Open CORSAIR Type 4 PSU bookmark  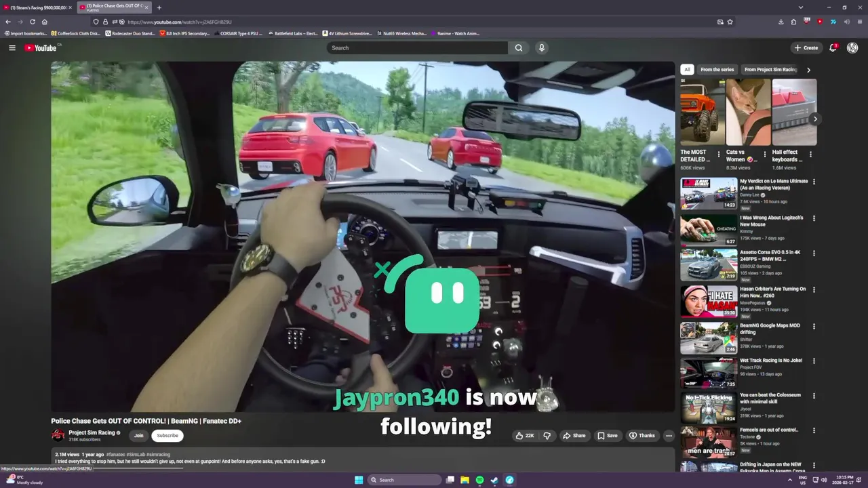click(x=238, y=33)
